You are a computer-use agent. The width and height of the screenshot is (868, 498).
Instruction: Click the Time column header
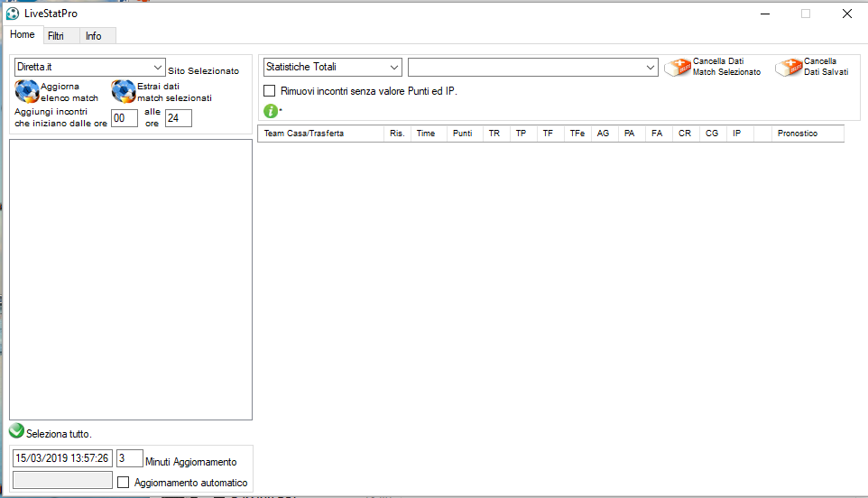point(429,134)
